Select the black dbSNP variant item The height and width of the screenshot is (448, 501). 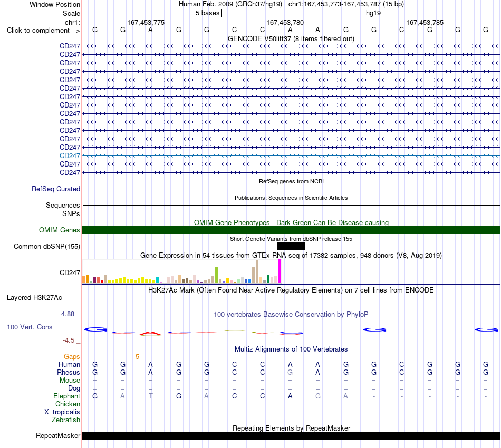(291, 247)
